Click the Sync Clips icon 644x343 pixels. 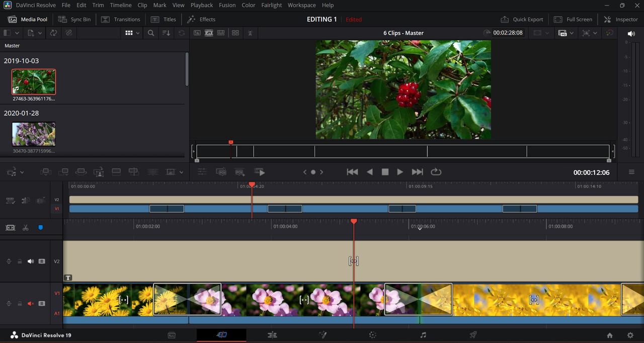pos(53,33)
